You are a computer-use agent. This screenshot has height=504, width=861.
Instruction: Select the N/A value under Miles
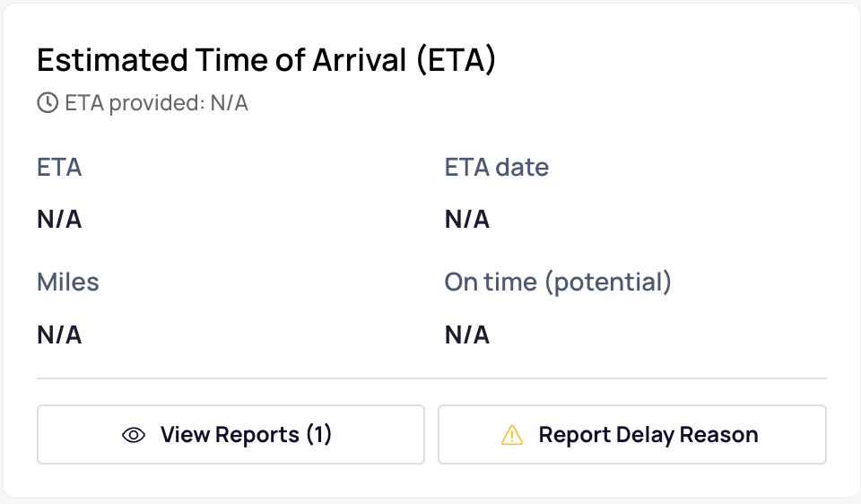pyautogui.click(x=59, y=335)
